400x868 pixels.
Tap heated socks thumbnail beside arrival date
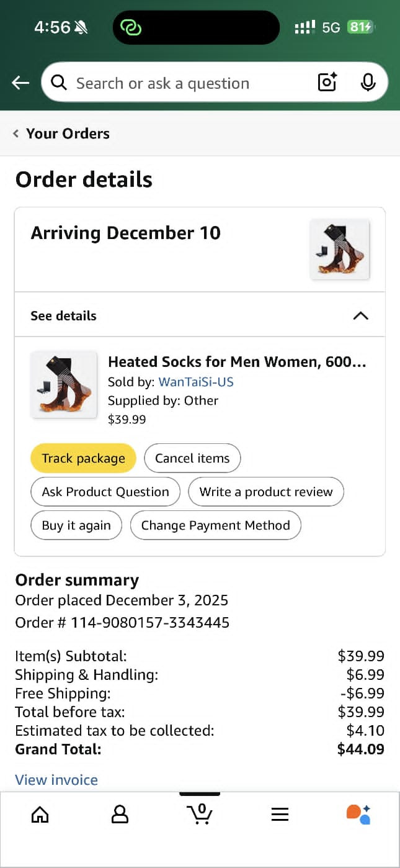pyautogui.click(x=340, y=249)
